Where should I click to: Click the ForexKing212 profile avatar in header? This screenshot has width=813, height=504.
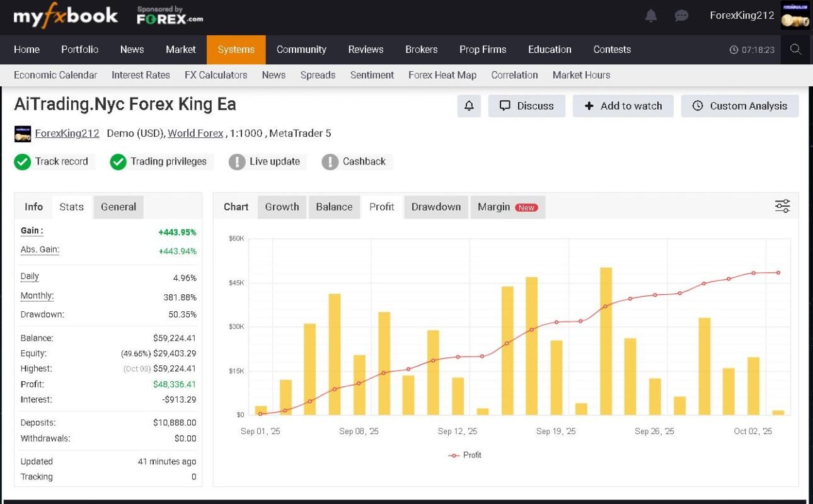click(795, 16)
